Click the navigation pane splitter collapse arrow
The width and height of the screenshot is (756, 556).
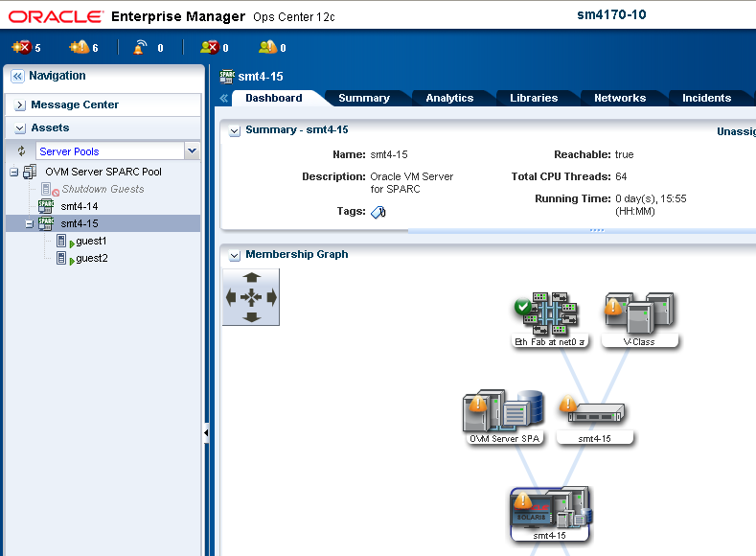tap(206, 432)
